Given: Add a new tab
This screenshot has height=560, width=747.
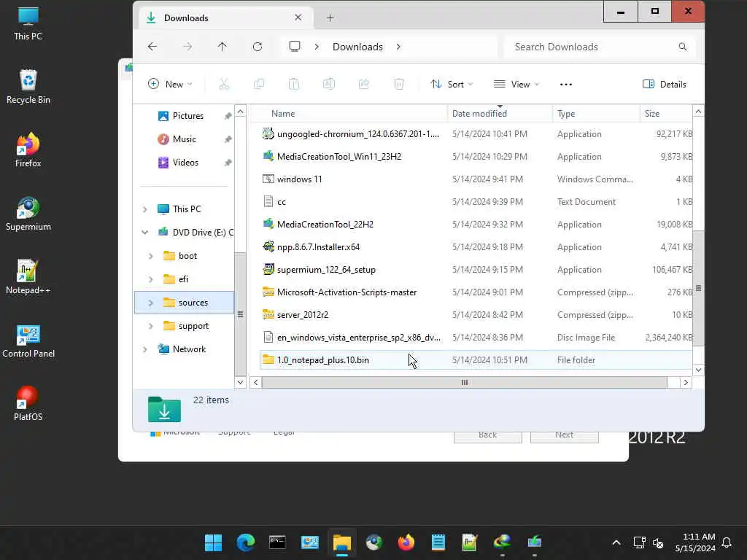Looking at the screenshot, I should 330,18.
